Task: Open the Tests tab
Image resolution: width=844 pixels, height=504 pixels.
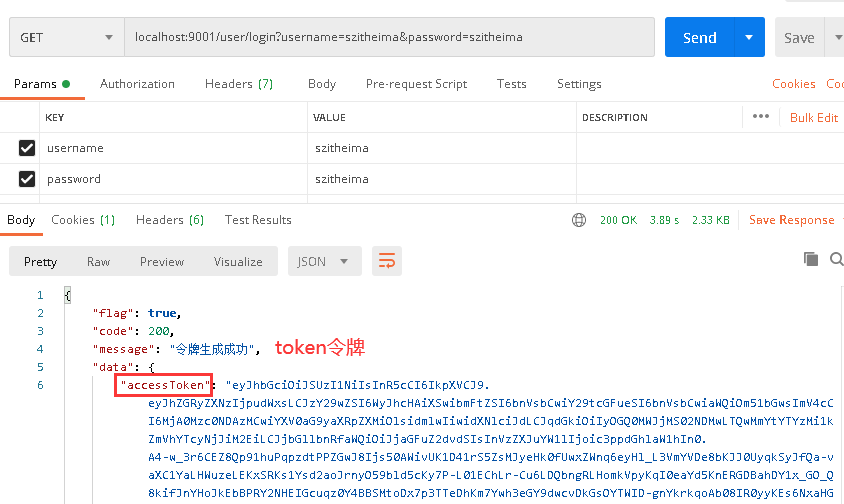Action: coord(511,84)
